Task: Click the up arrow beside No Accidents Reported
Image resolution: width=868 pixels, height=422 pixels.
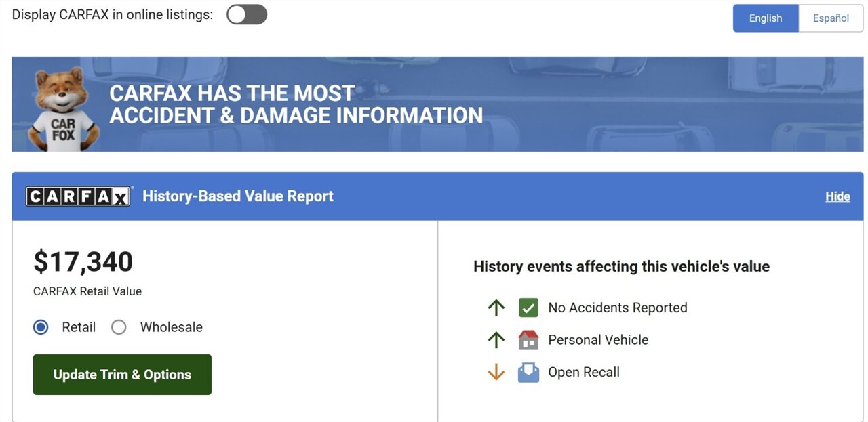Action: pos(496,308)
